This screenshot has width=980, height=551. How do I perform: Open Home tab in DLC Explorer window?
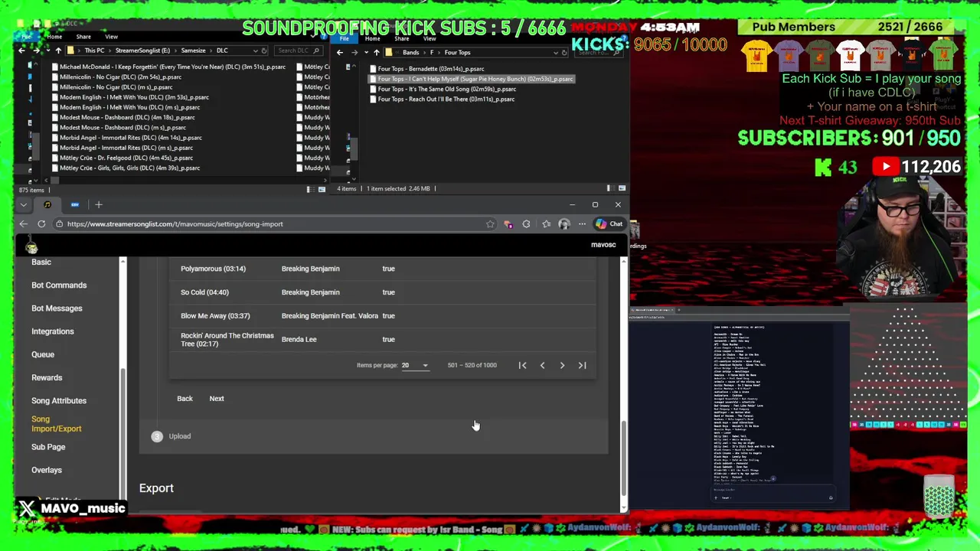coord(54,37)
